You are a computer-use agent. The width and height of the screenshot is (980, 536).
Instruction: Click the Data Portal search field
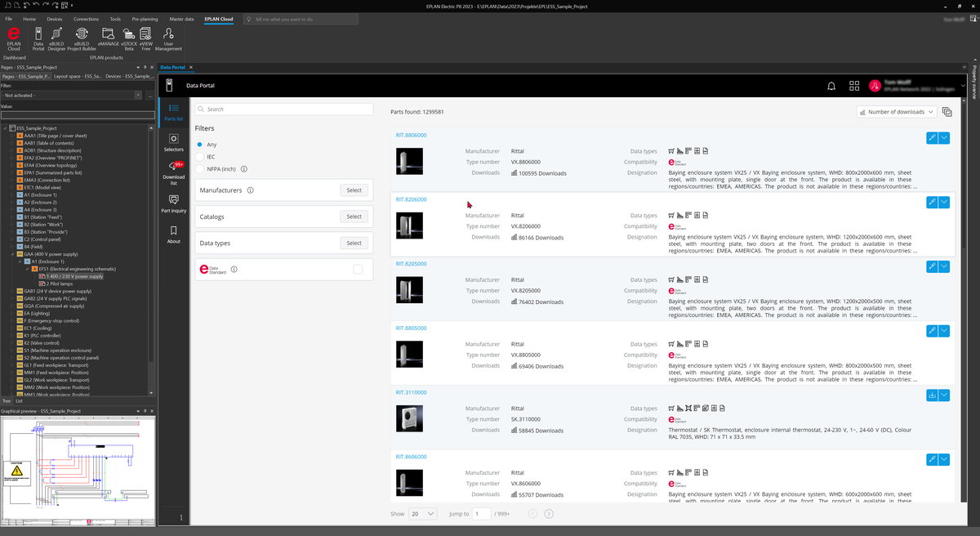[x=284, y=109]
